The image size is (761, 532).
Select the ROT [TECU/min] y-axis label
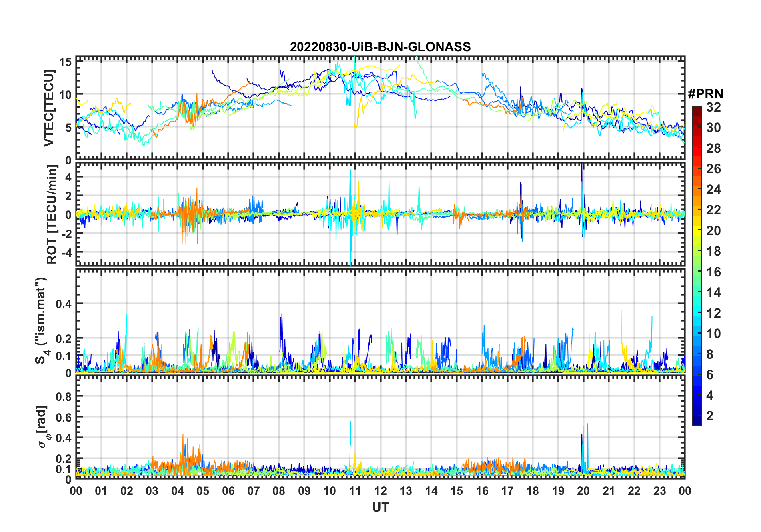pyautogui.click(x=52, y=214)
